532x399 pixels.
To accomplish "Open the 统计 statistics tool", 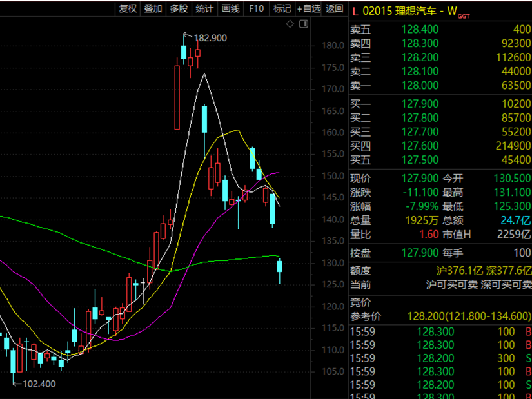I will click(x=204, y=8).
